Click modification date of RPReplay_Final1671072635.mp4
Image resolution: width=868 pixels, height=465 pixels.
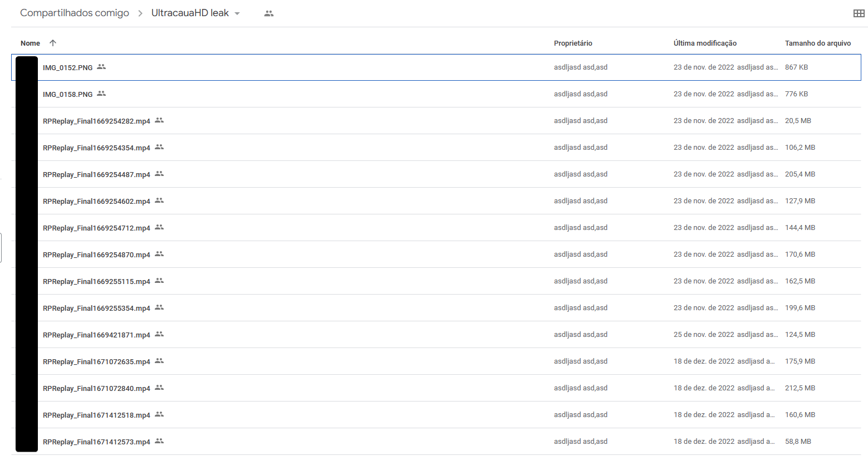click(704, 361)
